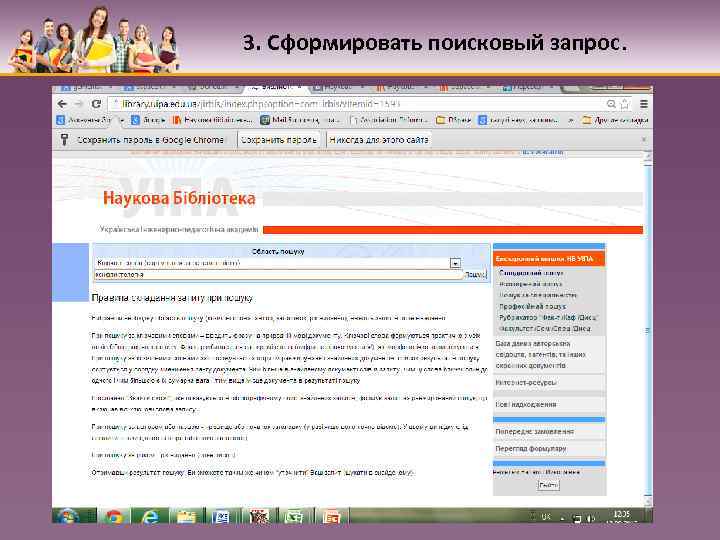Open the Наукова бібліотека bookmark

tap(213, 120)
